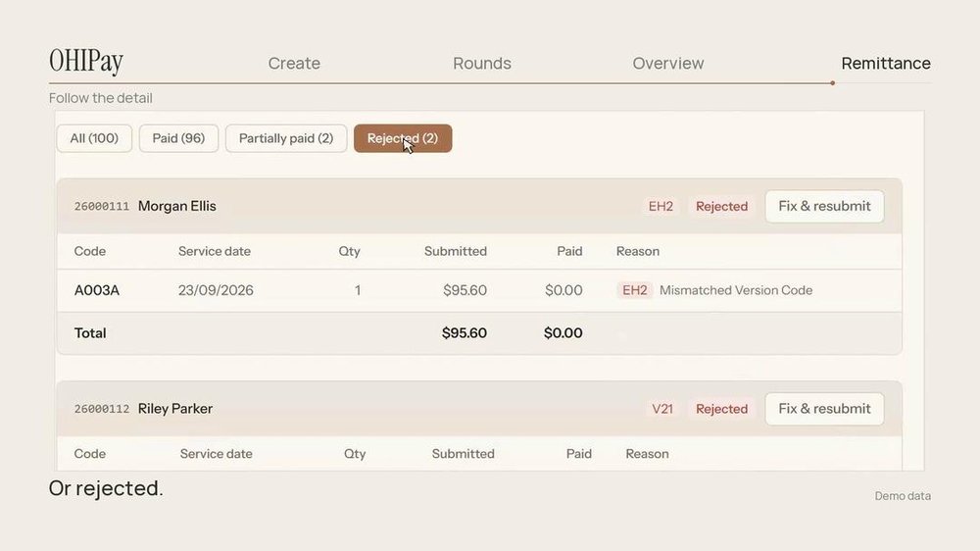Switch to the Create tab
980x551 pixels.
coord(294,63)
